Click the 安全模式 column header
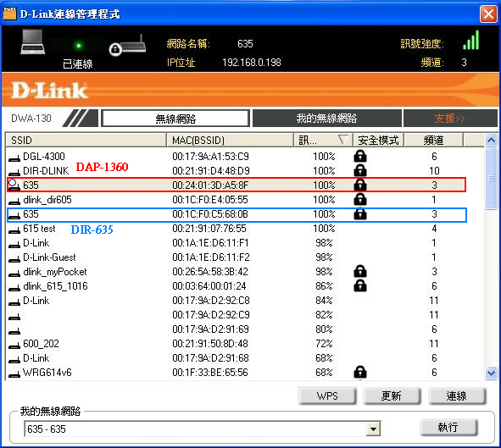Image resolution: width=501 pixels, height=448 pixels. 378,140
